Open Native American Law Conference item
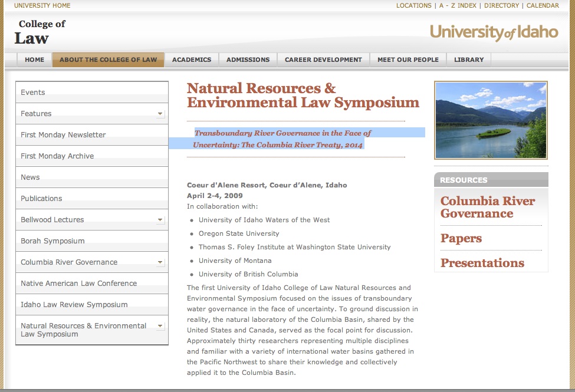 pyautogui.click(x=91, y=284)
